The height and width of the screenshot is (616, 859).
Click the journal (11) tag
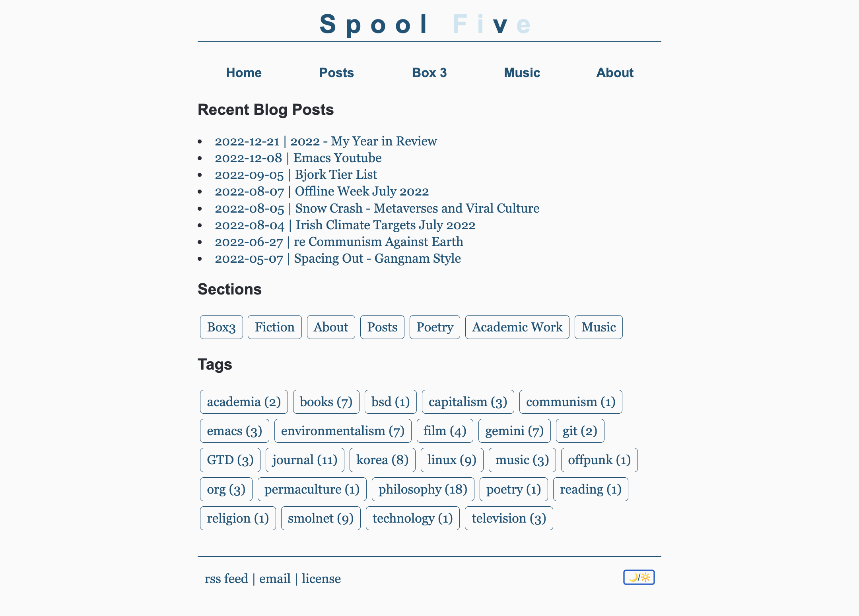(x=305, y=460)
